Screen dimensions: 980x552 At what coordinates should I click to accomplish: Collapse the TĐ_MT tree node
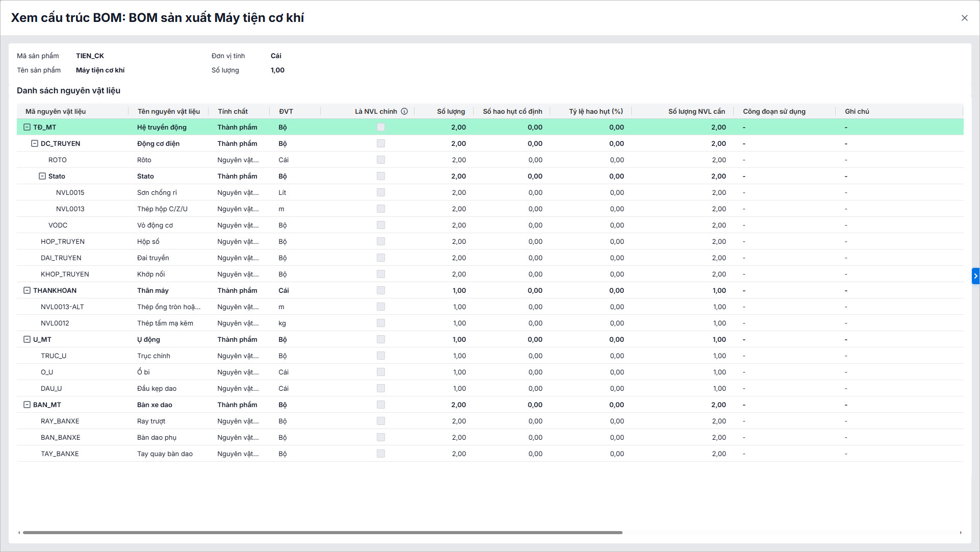tap(27, 127)
